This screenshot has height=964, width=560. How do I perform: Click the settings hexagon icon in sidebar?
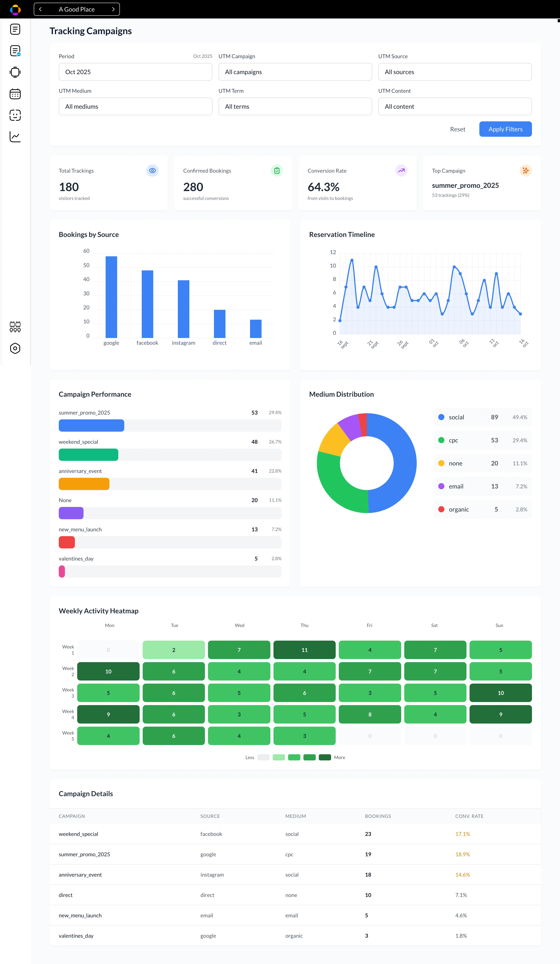[x=15, y=348]
